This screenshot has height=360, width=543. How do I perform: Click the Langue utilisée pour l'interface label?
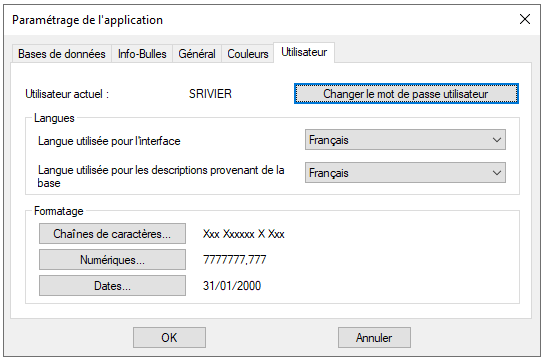(x=109, y=141)
